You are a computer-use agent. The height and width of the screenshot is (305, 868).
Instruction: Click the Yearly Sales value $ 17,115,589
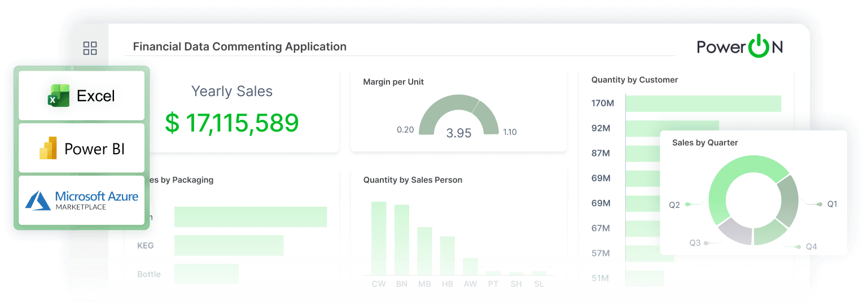tap(232, 123)
